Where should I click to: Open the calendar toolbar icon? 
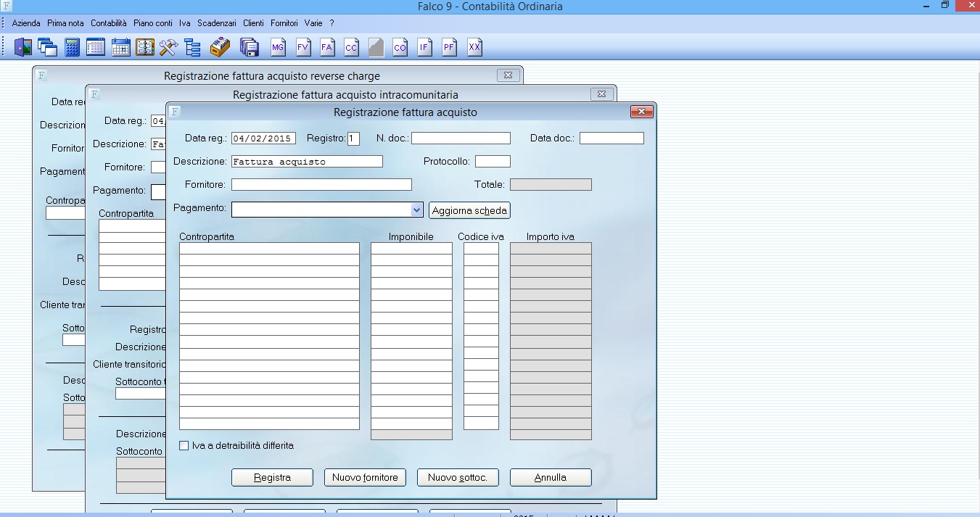point(120,47)
